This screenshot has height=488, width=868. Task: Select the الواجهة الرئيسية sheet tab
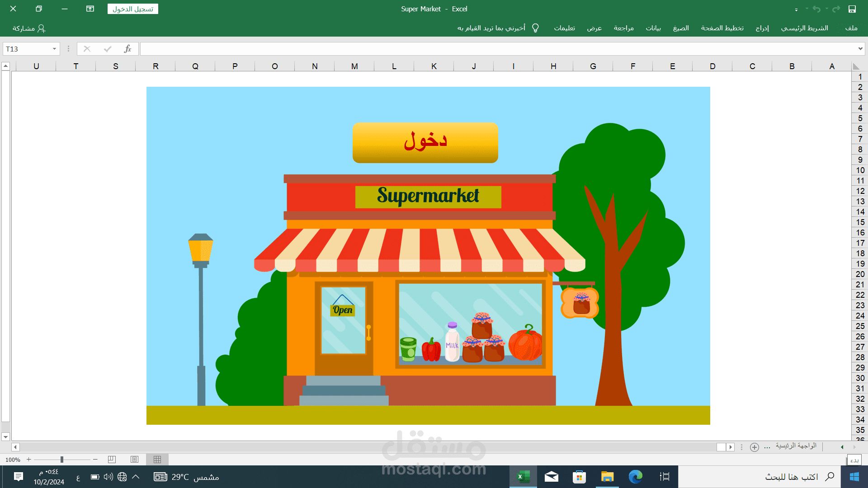pos(796,446)
